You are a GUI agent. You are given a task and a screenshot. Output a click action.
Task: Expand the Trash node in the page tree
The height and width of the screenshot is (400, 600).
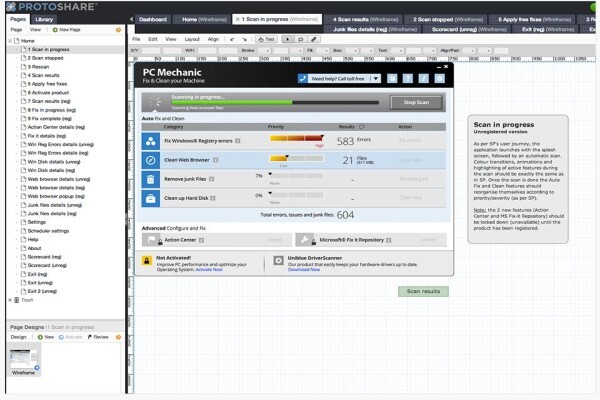point(10,300)
